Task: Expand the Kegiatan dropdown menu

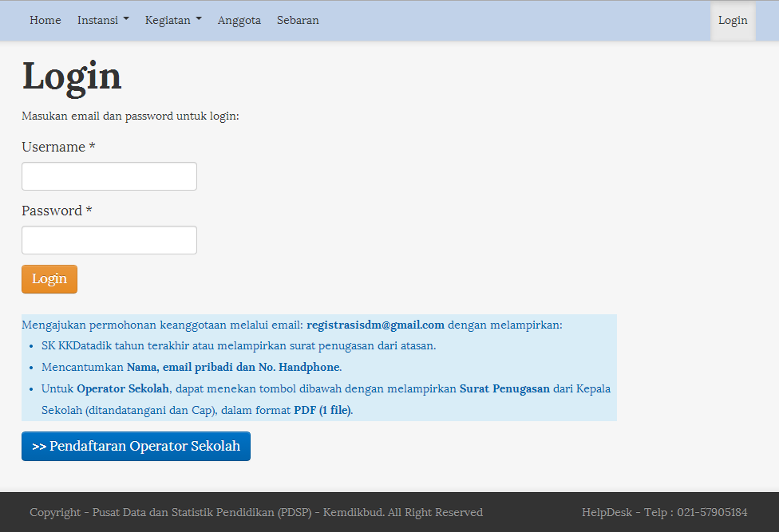Action: coord(168,20)
